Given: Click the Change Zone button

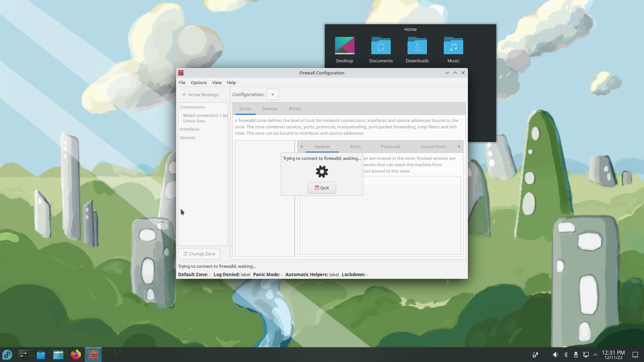Looking at the screenshot, I should click(x=199, y=254).
